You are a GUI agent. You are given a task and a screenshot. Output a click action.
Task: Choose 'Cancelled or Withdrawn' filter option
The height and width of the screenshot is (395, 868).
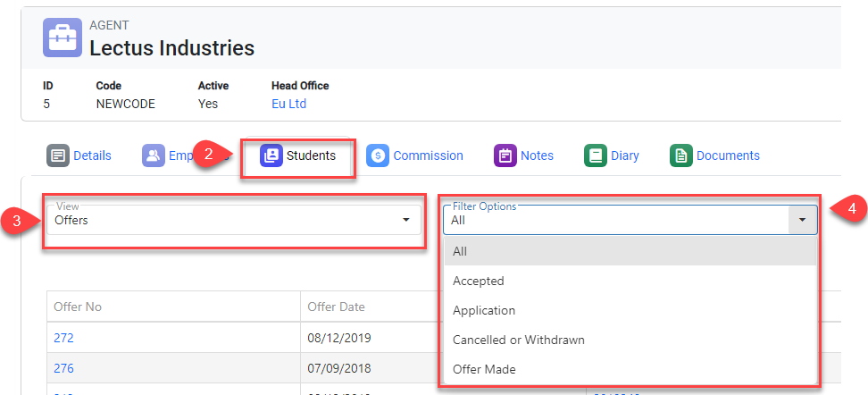click(519, 340)
